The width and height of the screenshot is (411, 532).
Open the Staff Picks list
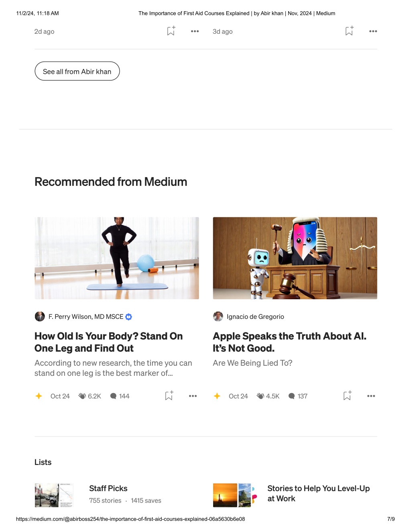[108, 488]
